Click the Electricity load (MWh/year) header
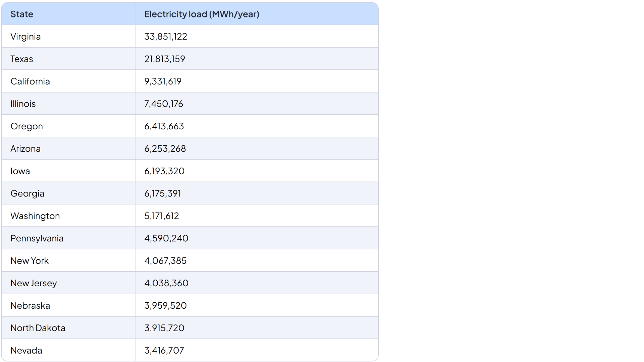 [x=202, y=14]
